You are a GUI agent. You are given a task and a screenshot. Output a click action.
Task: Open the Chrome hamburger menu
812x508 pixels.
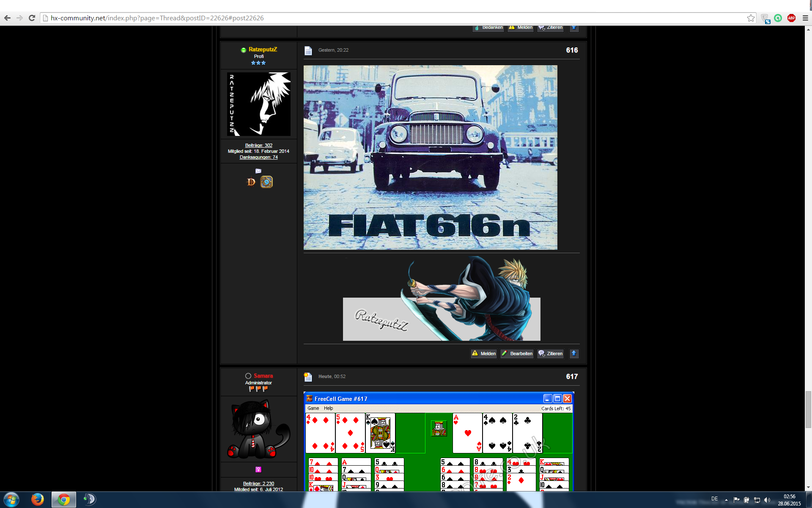coord(805,18)
